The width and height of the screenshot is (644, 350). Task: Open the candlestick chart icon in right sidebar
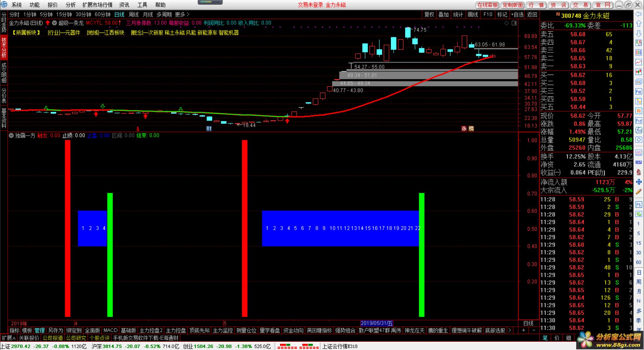coord(638,72)
